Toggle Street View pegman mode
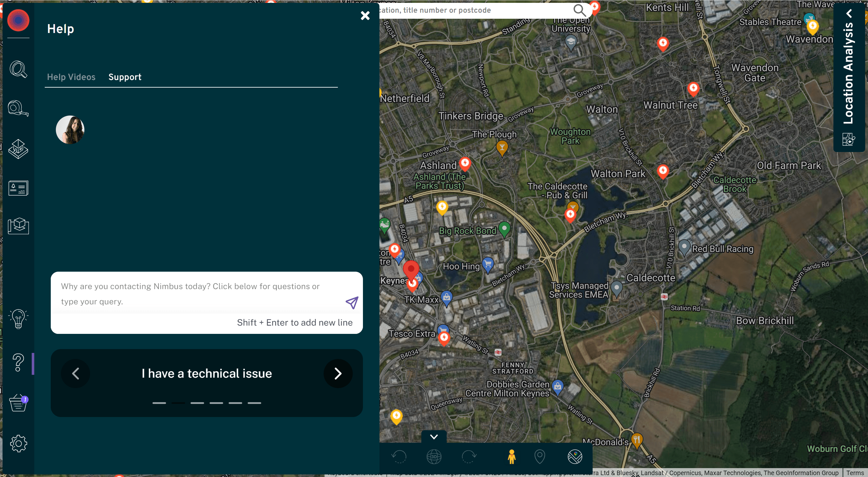 [511, 457]
